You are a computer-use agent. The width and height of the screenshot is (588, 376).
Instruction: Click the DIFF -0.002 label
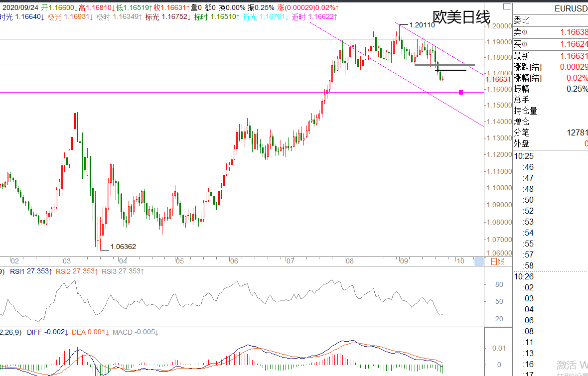pyautogui.click(x=48, y=332)
